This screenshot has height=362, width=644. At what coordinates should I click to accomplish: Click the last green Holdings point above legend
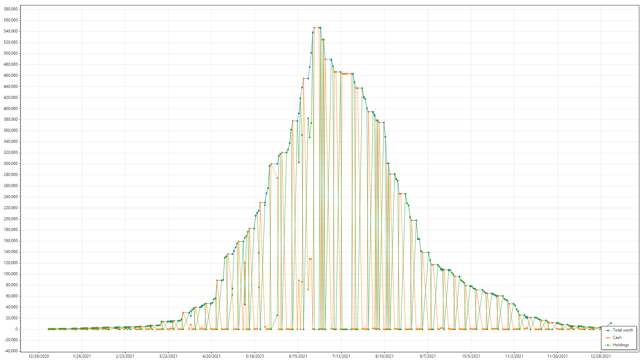coord(611,323)
